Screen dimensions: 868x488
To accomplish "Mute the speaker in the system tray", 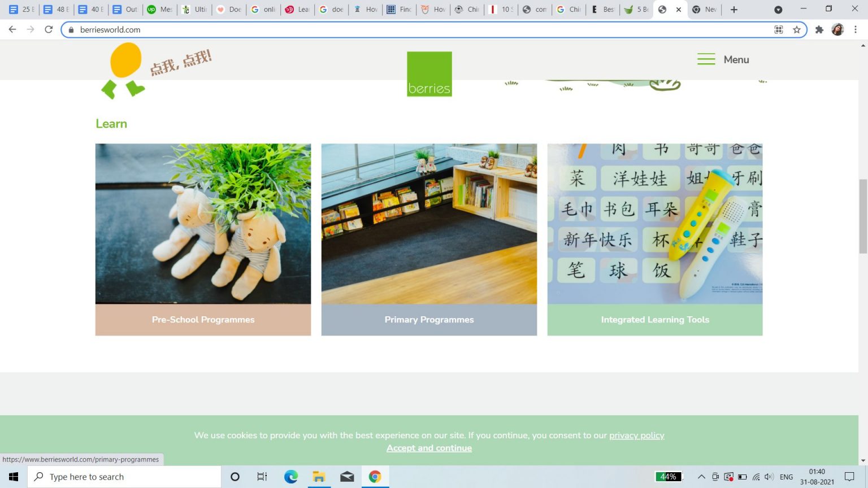I will coord(769,476).
